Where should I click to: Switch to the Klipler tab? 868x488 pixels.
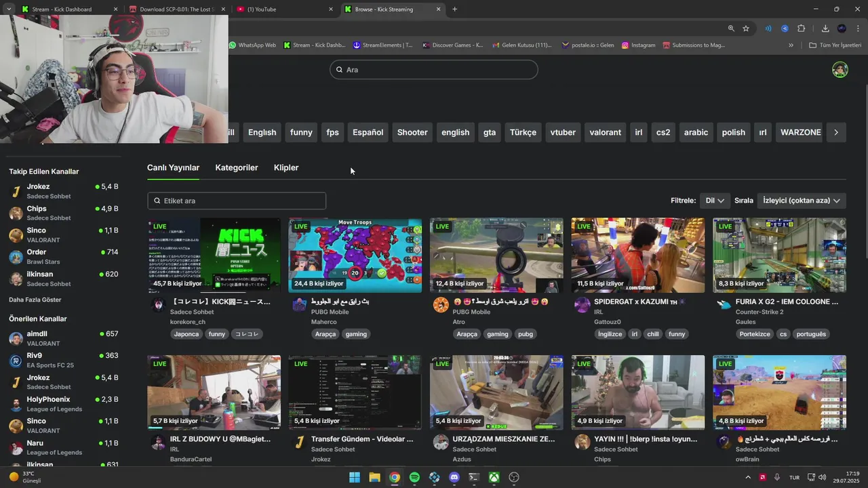(x=286, y=167)
